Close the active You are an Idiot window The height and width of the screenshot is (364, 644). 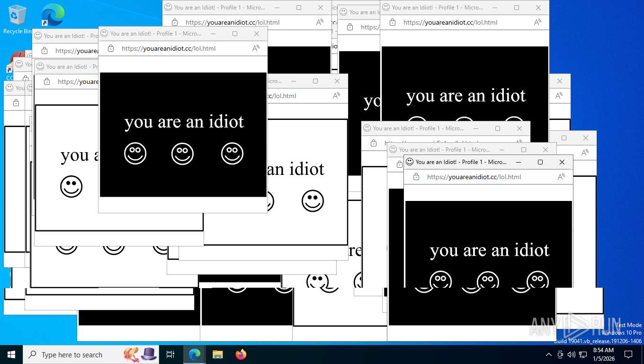[562, 162]
